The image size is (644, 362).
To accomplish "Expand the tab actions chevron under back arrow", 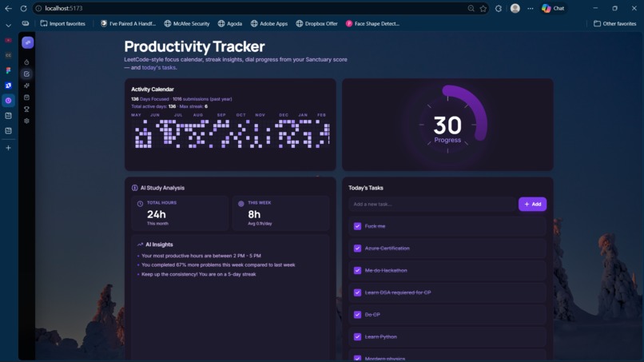I will click(x=8, y=26).
